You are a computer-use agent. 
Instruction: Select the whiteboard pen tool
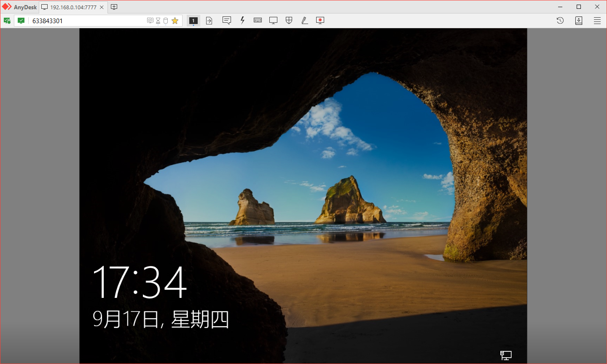304,20
